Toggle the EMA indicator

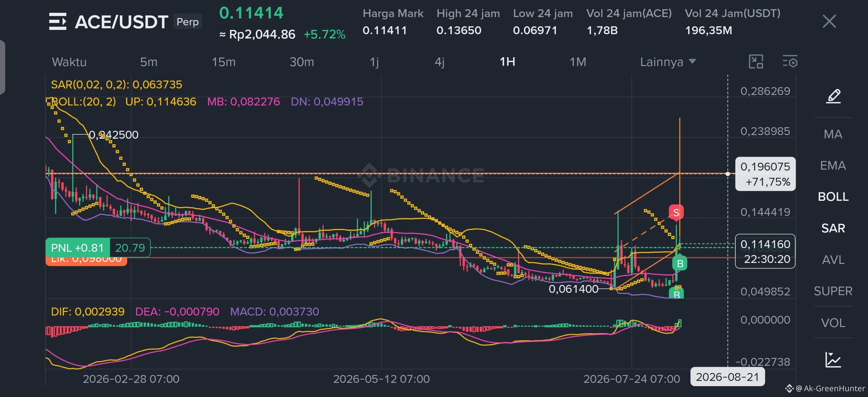pyautogui.click(x=833, y=165)
